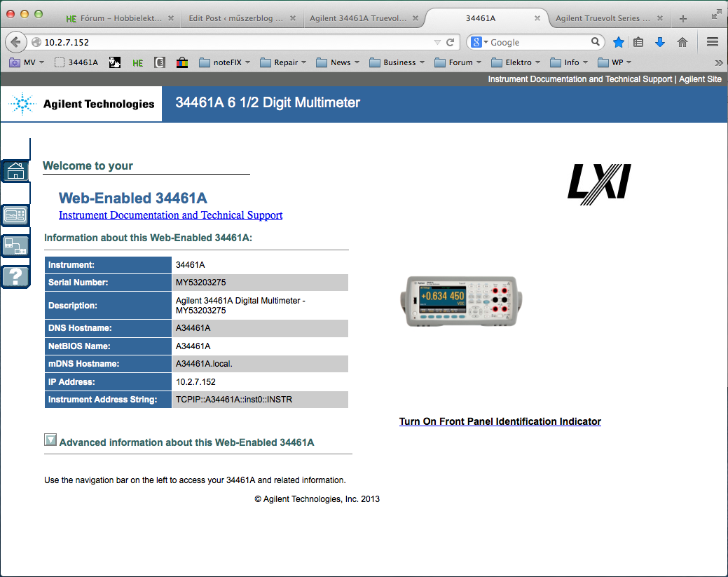Click the colorful TV test-pattern bookmark icon

[182, 62]
